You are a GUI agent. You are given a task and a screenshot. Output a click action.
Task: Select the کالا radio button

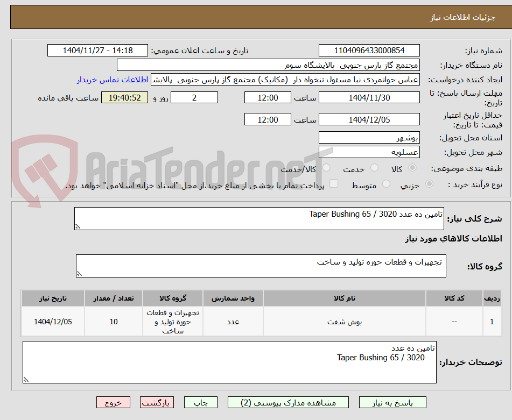pos(412,168)
